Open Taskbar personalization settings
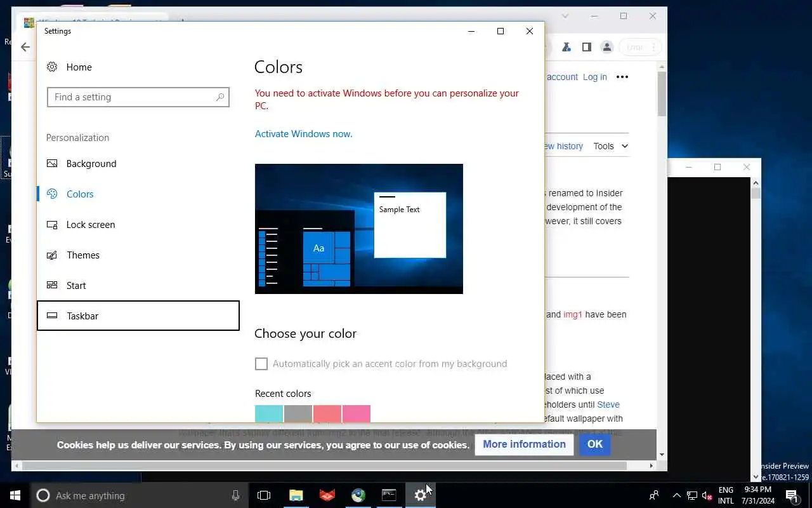Viewport: 812px width, 508px height. coord(138,316)
